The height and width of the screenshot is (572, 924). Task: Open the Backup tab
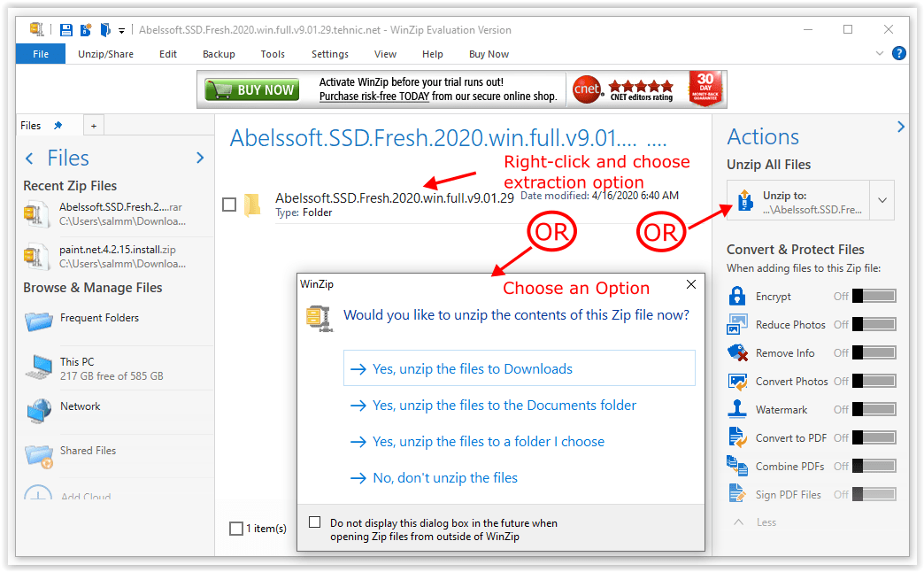tap(219, 54)
